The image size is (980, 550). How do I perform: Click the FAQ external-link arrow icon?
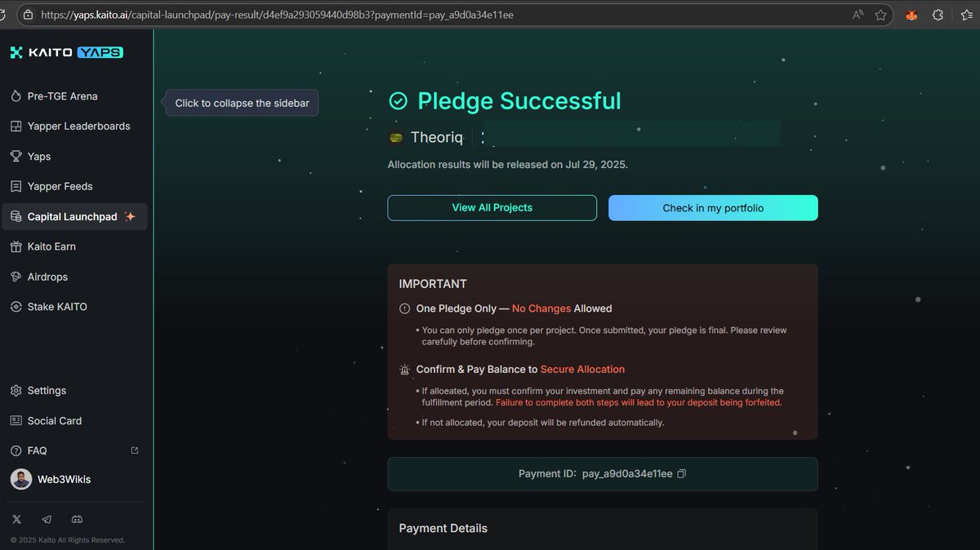[135, 450]
